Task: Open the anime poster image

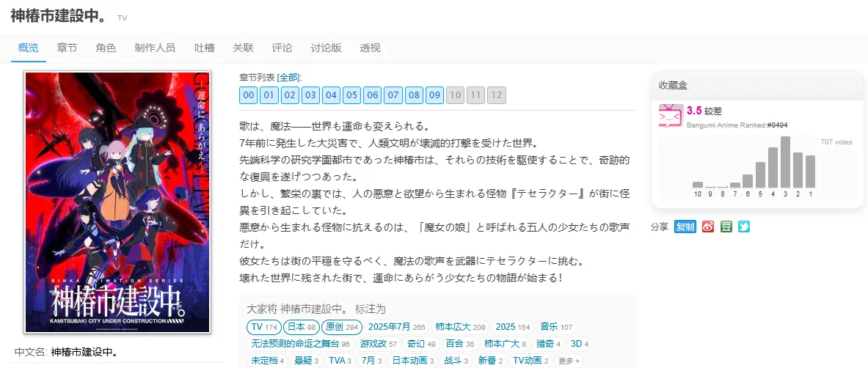Action: coord(117,202)
